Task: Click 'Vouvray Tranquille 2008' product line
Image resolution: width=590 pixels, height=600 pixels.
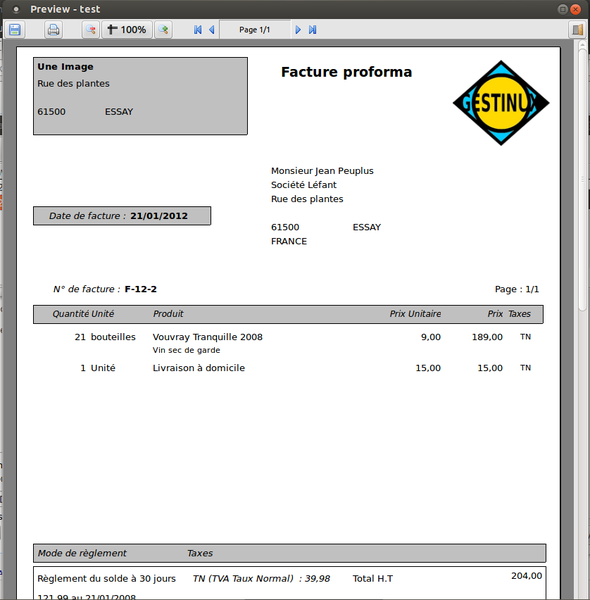Action: click(207, 337)
